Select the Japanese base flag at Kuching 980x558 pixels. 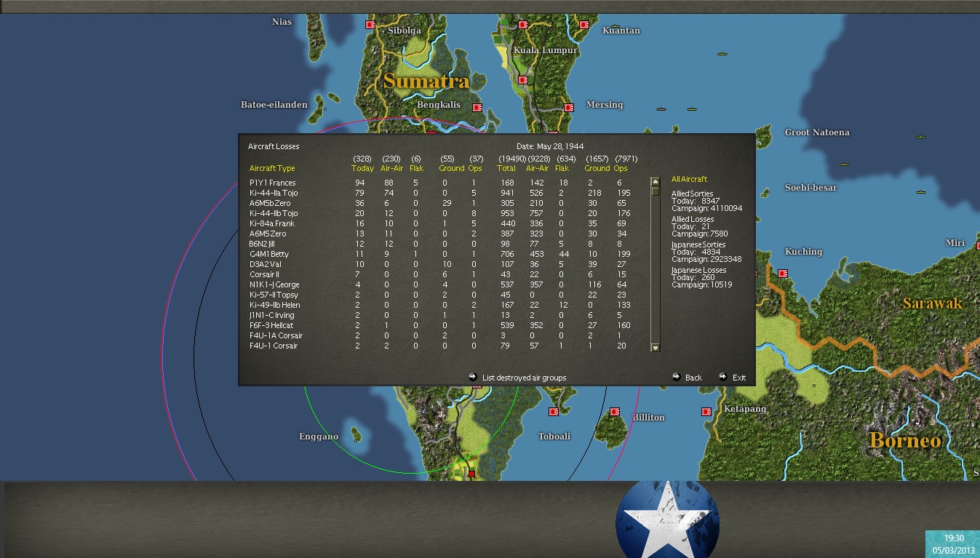[x=783, y=274]
